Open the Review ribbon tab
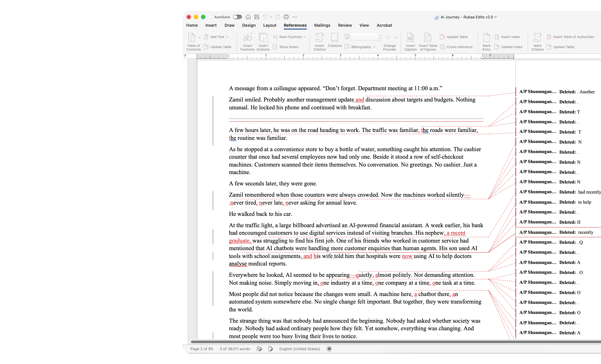601x364 pixels. [345, 25]
